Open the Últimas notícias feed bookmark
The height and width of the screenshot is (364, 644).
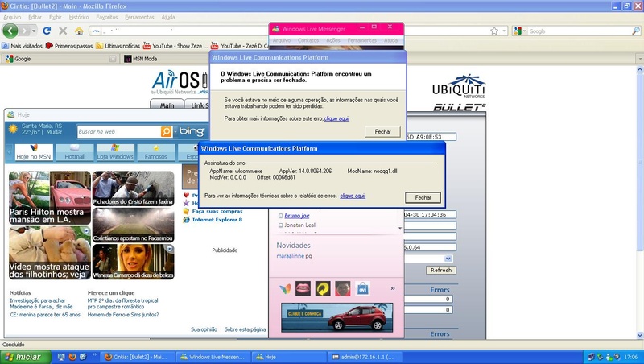[x=118, y=46]
